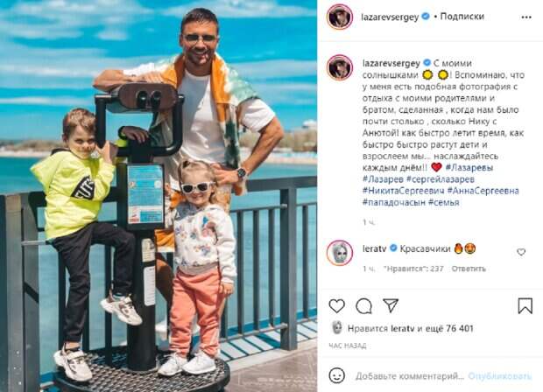Share post with paper plane icon
Image resolution: width=543 pixels, height=392 pixels.
391,305
